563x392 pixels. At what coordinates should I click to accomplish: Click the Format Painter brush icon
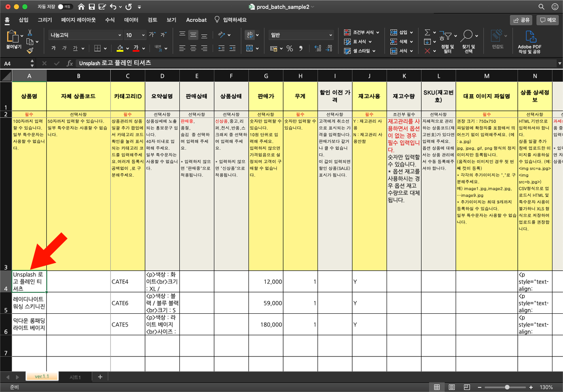click(x=30, y=51)
